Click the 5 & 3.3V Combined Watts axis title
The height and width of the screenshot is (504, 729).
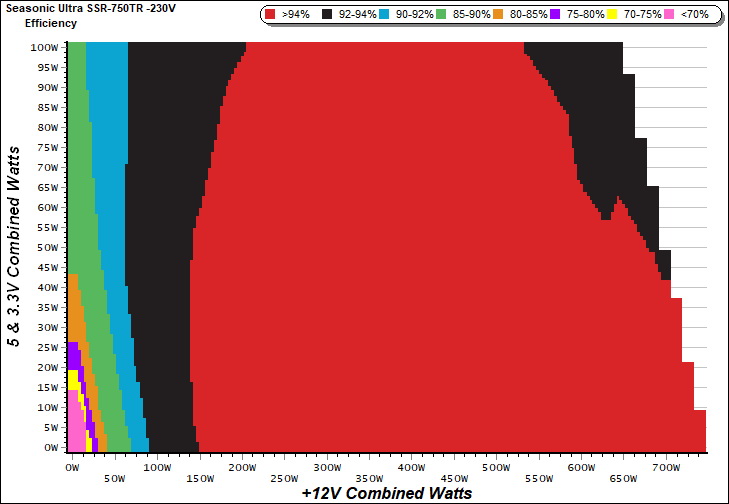(x=15, y=247)
